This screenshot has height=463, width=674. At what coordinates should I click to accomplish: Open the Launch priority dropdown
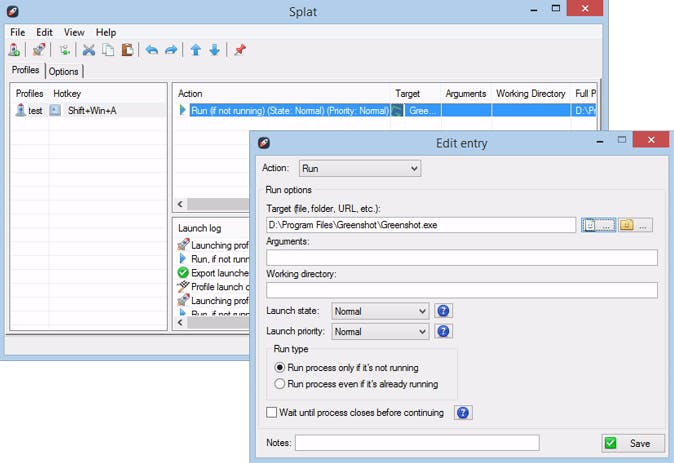380,331
